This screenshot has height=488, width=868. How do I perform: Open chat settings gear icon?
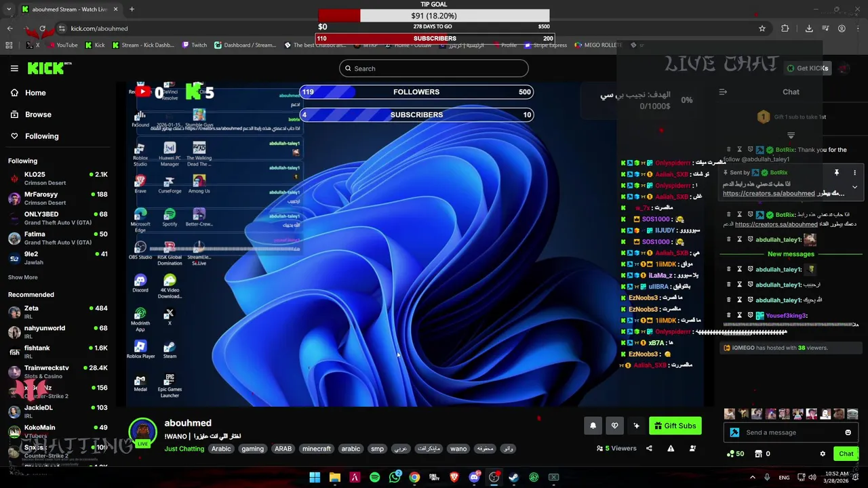point(823,454)
